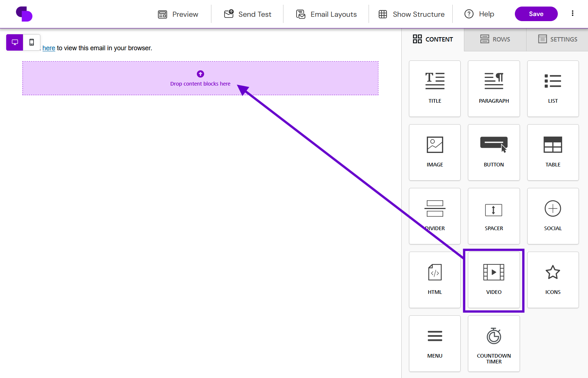Screen dimensions: 588x378
Task: Click Send Test in the top bar
Action: click(247, 14)
